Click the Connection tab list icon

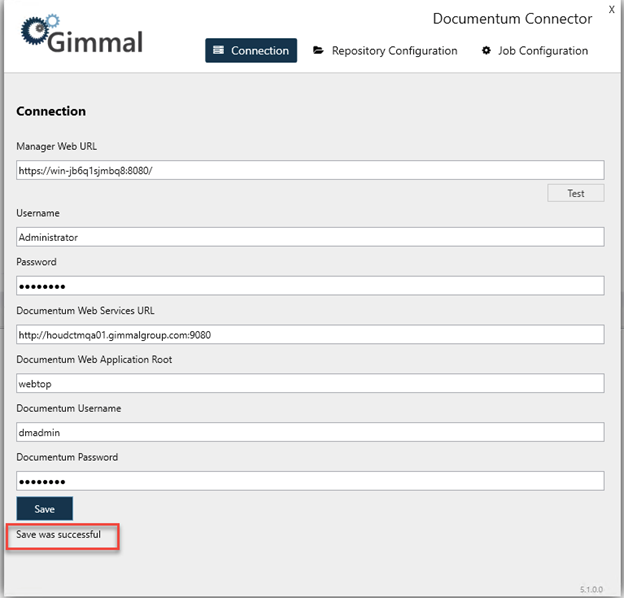(219, 51)
